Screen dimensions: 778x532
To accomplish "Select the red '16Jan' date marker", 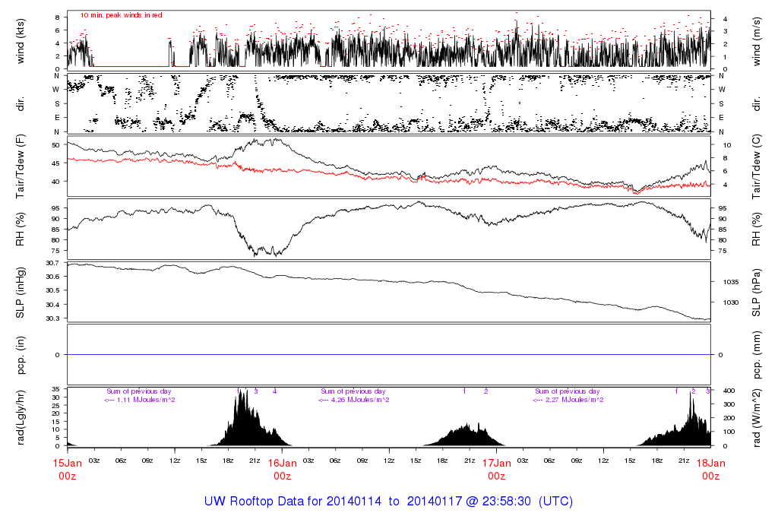I will click(x=282, y=462).
